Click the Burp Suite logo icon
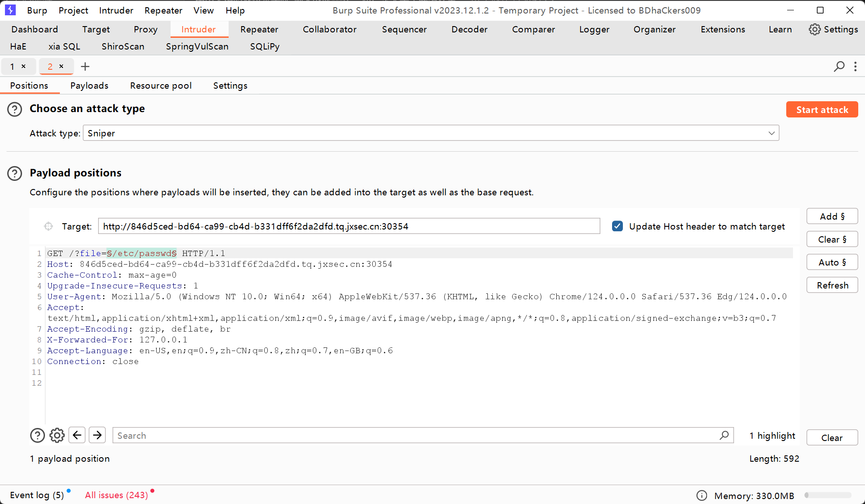865x504 pixels. (x=10, y=10)
